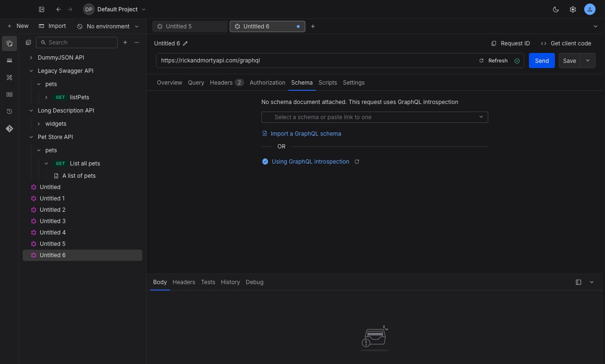
Task: Open settings gear icon
Action: click(x=573, y=9)
